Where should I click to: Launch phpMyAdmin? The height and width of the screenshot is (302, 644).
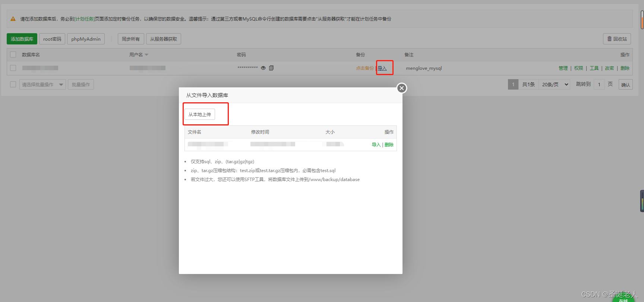pyautogui.click(x=86, y=39)
